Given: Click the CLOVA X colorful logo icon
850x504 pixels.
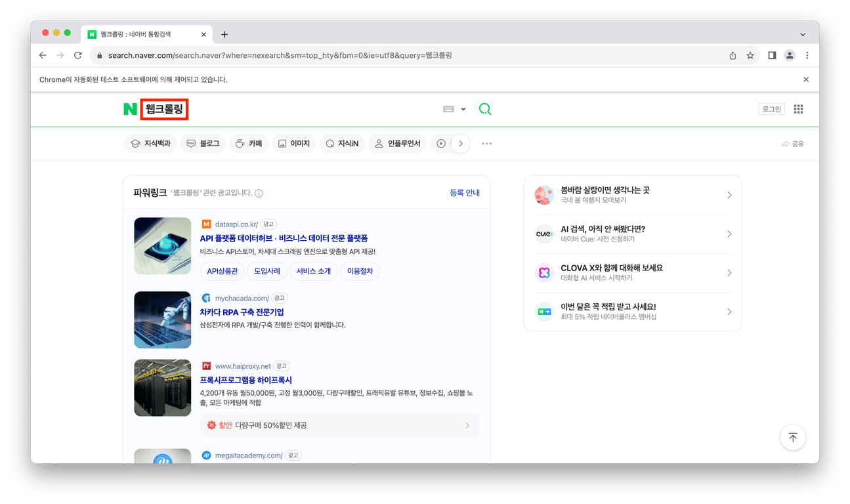Looking at the screenshot, I should pos(543,272).
